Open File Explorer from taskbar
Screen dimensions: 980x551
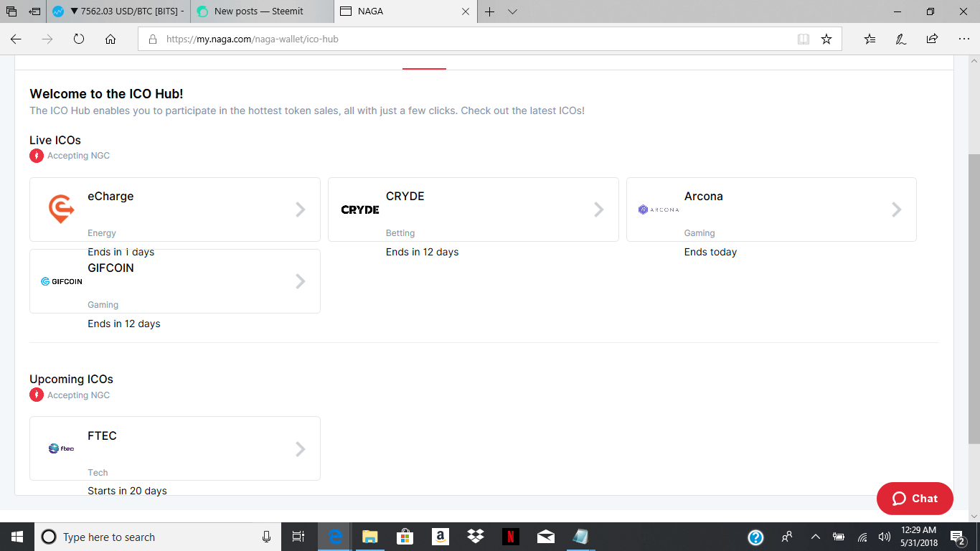369,537
